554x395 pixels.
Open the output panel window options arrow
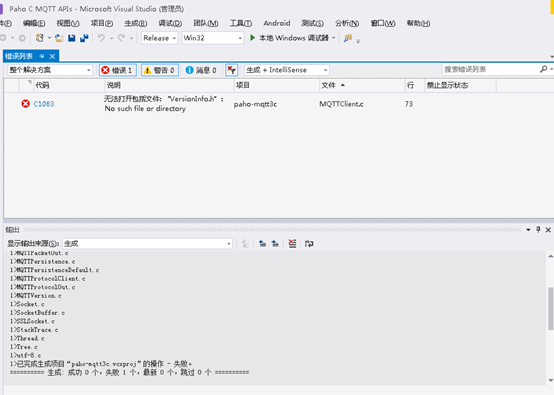coord(528,230)
